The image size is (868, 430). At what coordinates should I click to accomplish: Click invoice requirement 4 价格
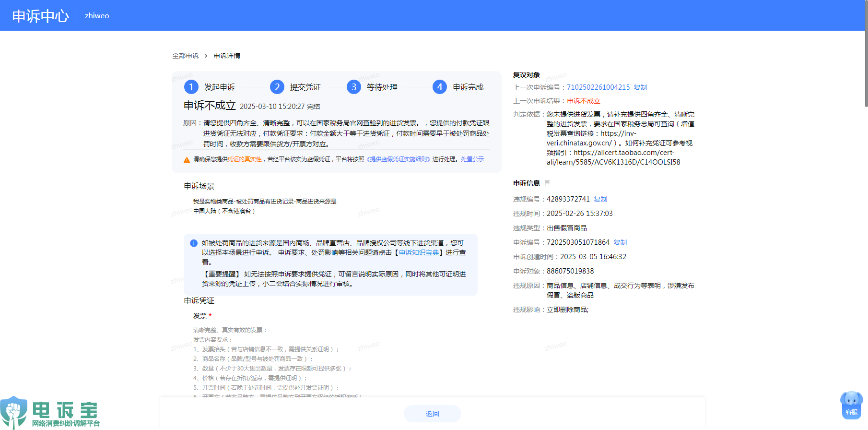[250, 378]
